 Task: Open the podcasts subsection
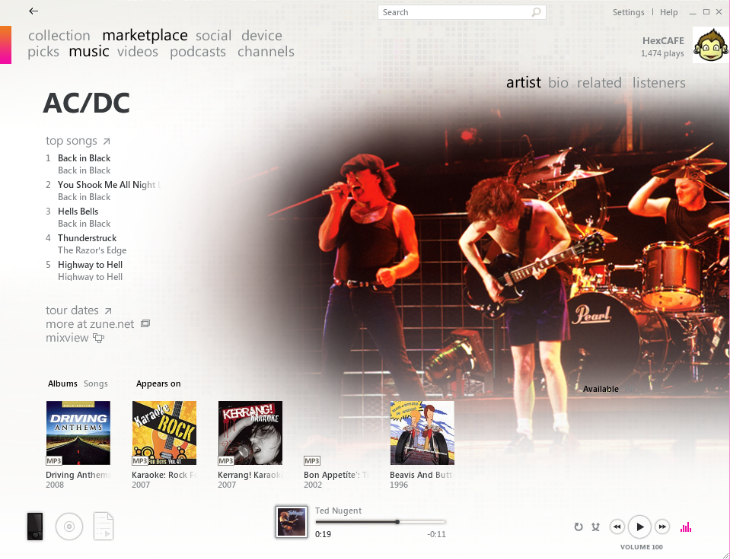click(198, 52)
